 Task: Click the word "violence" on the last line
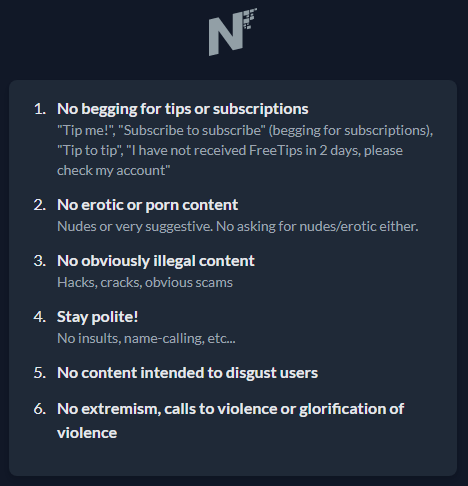coord(87,433)
